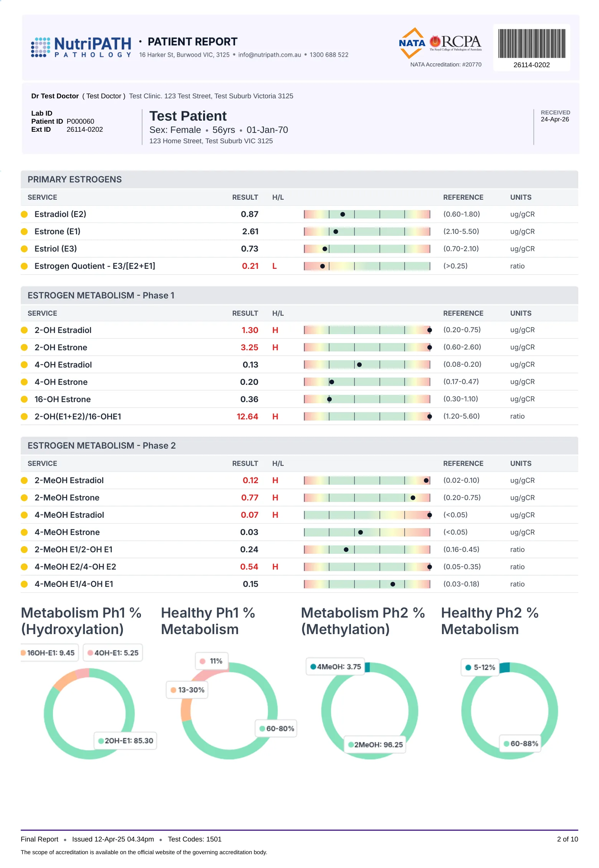Click the 2-OH Estrone result 3.25
The image size is (599, 868).
[x=250, y=348]
